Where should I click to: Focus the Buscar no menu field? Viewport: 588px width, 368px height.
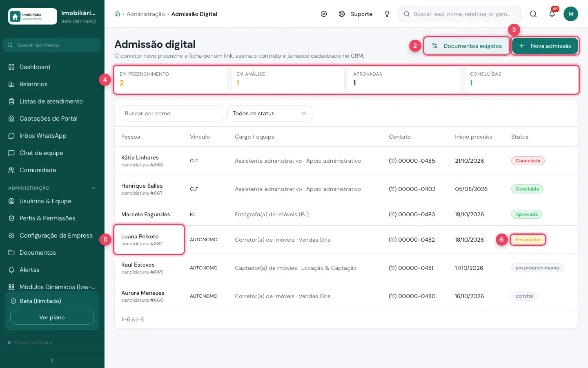click(52, 45)
